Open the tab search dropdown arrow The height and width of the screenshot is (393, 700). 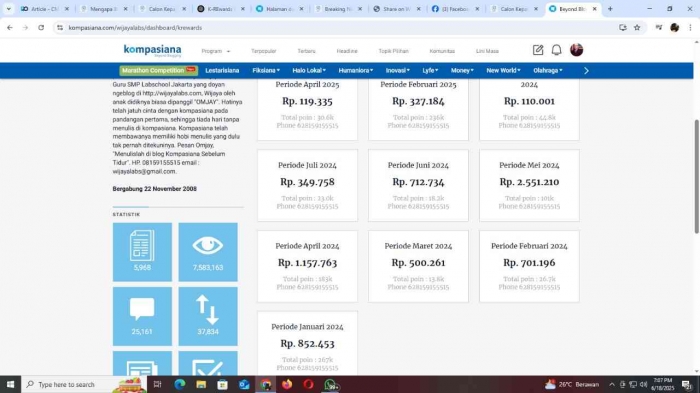click(x=8, y=9)
